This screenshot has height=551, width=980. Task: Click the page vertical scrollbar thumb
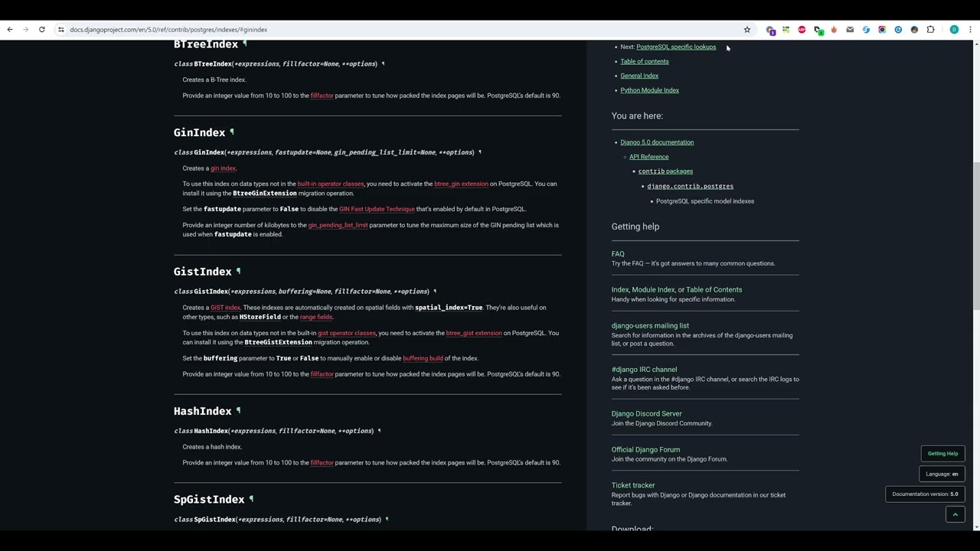click(975, 237)
